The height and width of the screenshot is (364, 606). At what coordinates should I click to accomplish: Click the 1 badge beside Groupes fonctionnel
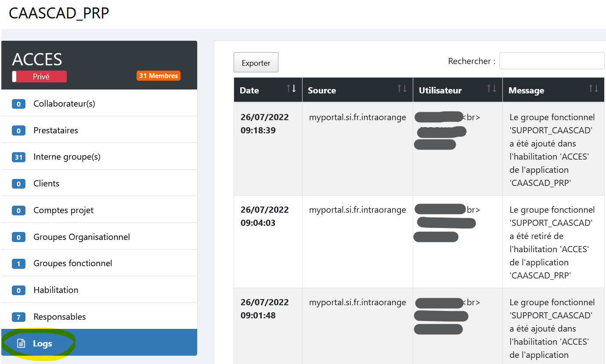coord(18,264)
